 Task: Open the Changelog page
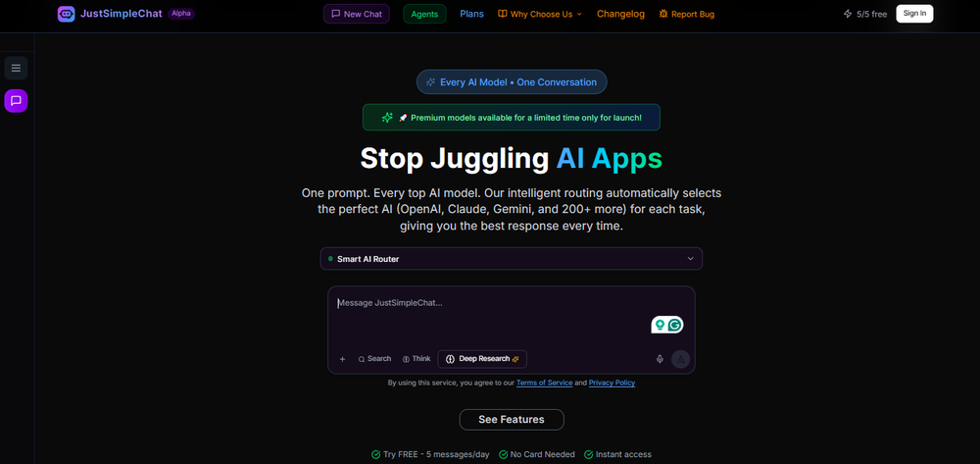tap(620, 14)
